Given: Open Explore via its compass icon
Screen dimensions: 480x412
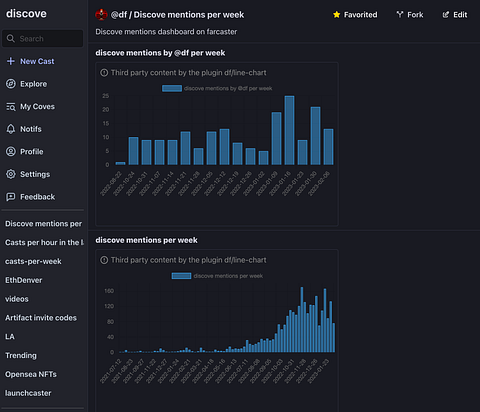Looking at the screenshot, I should point(11,84).
